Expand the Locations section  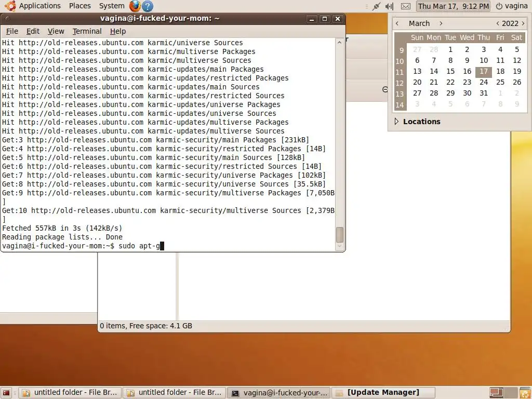coord(396,122)
